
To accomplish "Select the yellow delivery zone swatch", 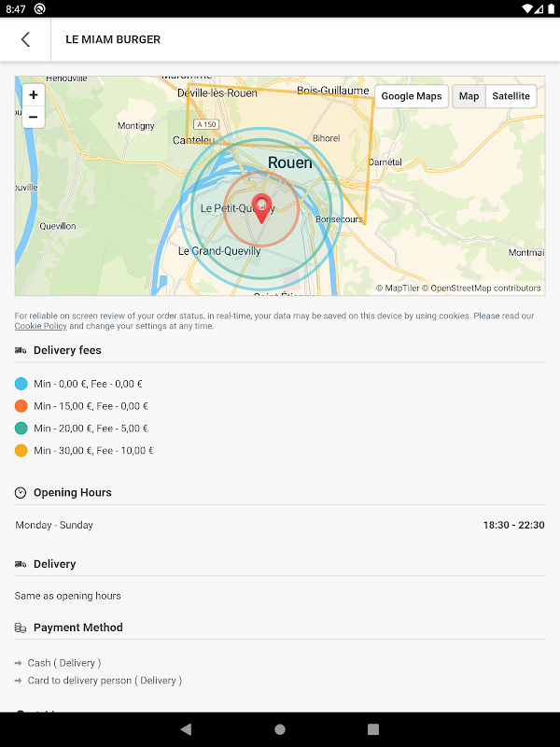I will 21,451.
